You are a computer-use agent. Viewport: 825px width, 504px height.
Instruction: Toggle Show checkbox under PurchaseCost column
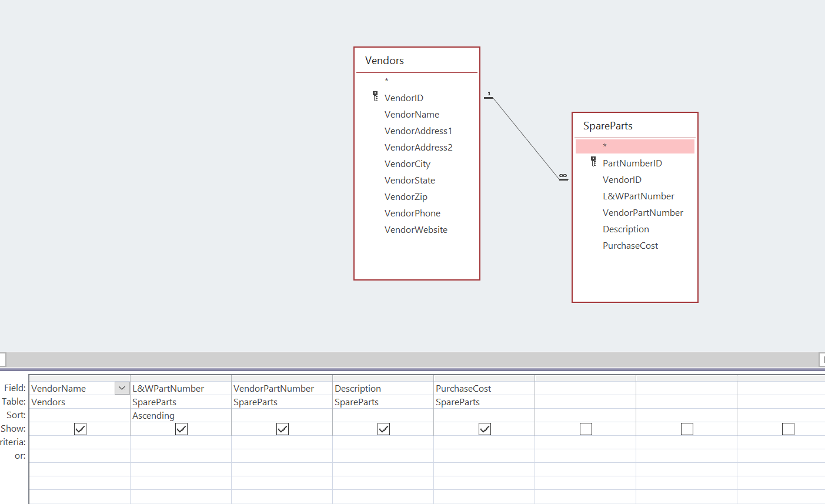tap(485, 429)
